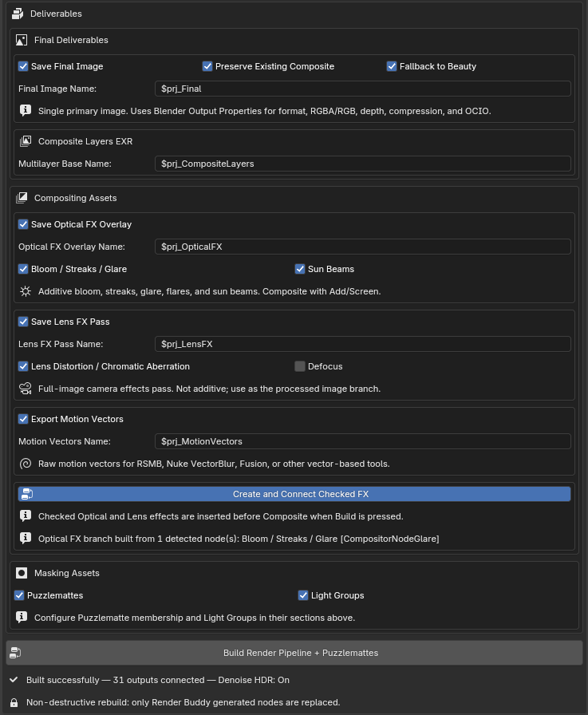Click Create and Connect Checked FX button
The width and height of the screenshot is (588, 715).
pos(294,494)
